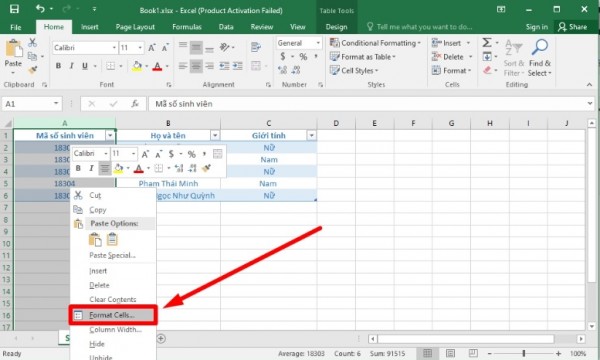Click the ribbon Increase Font Size icon
This screenshot has width=600, height=360.
tap(152, 48)
